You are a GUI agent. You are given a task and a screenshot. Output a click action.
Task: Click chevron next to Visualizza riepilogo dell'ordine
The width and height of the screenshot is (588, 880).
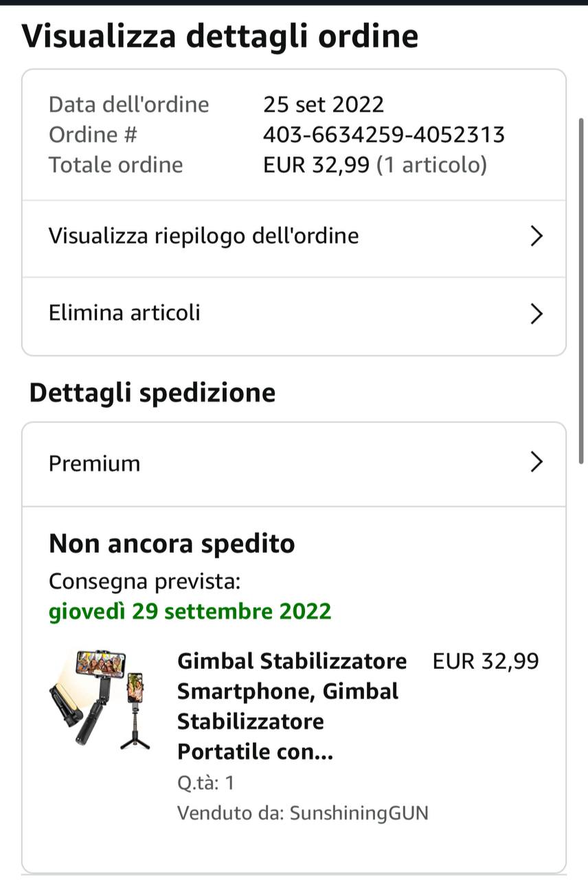pos(537,236)
